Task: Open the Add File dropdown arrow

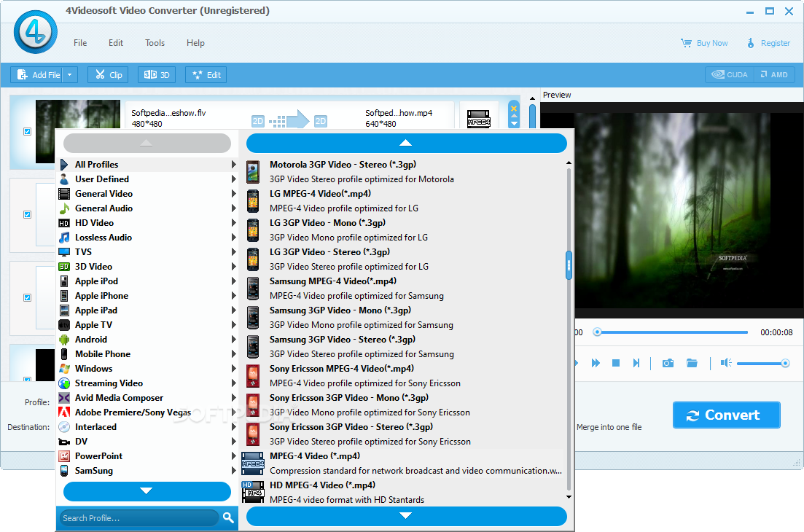Action: point(70,75)
